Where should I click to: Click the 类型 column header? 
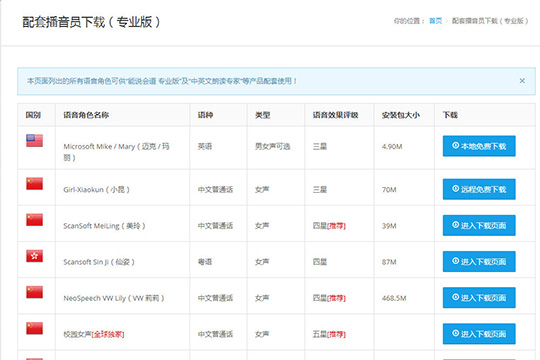coord(262,115)
